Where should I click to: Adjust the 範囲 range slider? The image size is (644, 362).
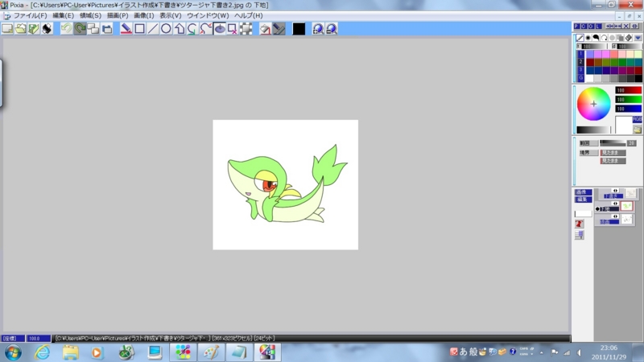(x=613, y=143)
